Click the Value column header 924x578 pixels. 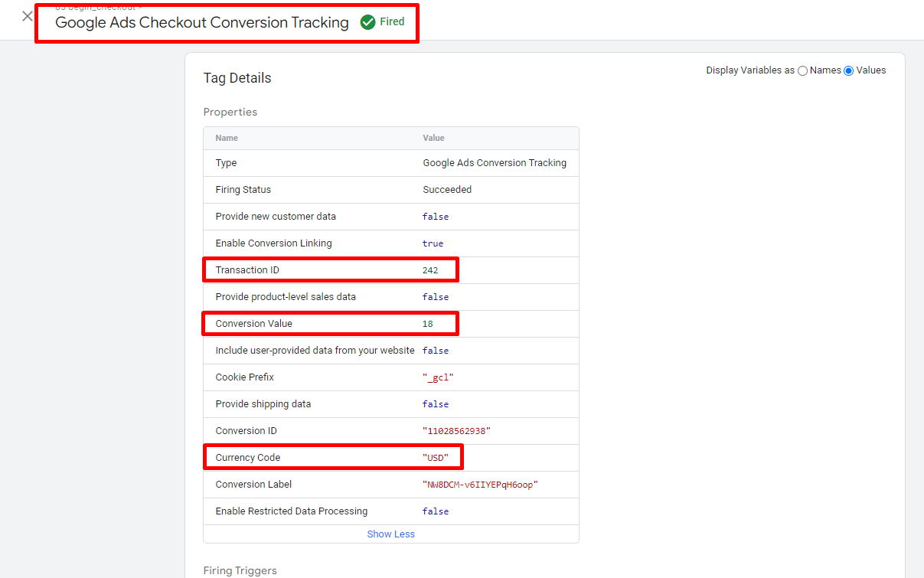pos(433,138)
